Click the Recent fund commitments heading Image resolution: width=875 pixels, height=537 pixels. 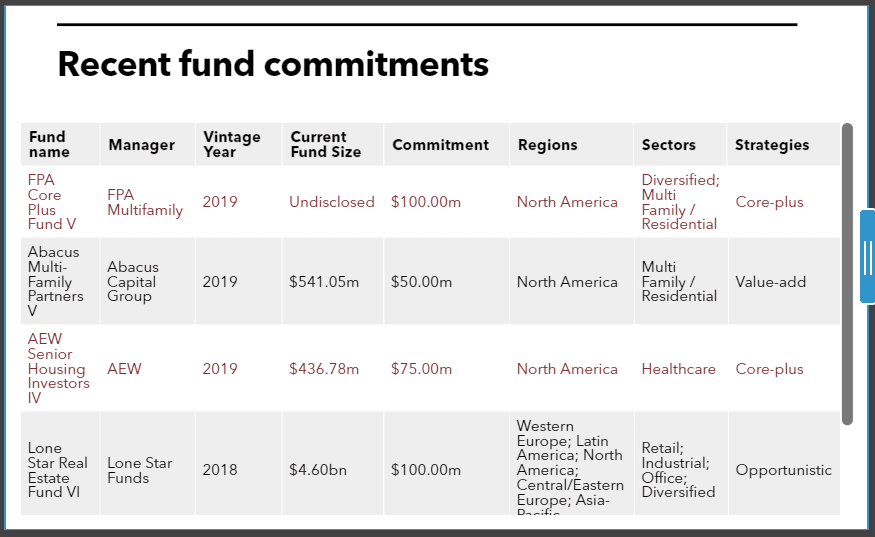click(x=273, y=64)
